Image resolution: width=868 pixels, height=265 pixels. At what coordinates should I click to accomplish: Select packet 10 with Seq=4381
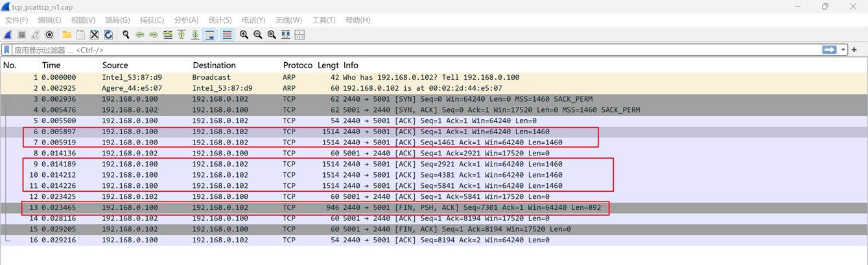coord(433,174)
